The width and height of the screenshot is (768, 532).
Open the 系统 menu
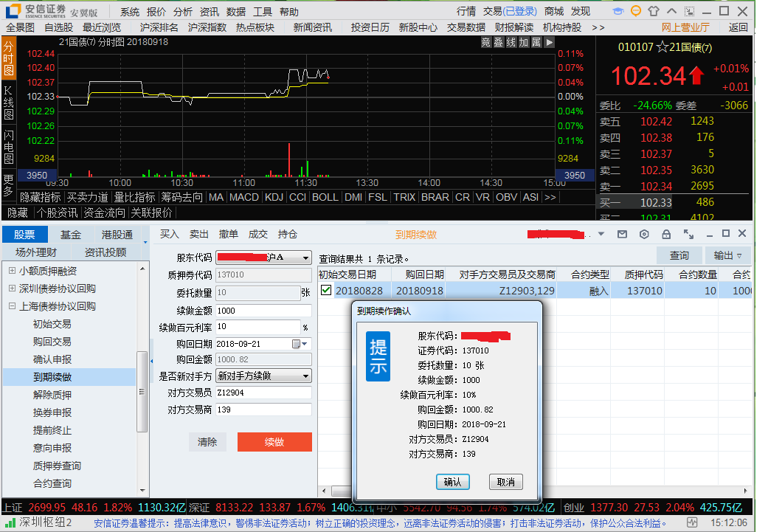coord(130,12)
